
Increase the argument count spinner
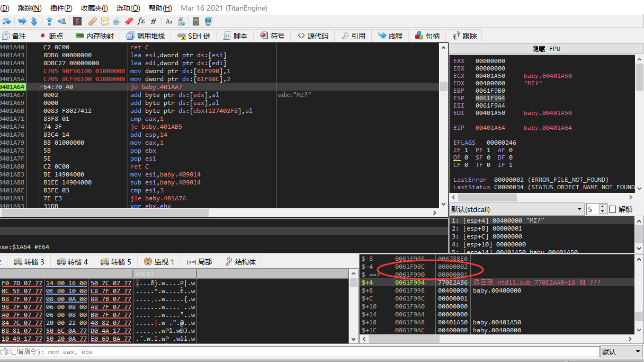point(602,207)
